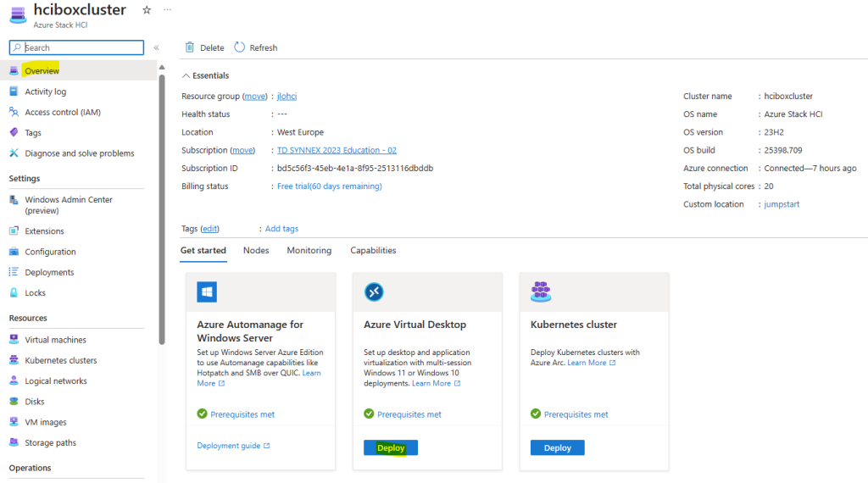Click the Configuration sidebar icon
868x483 pixels.
point(14,251)
